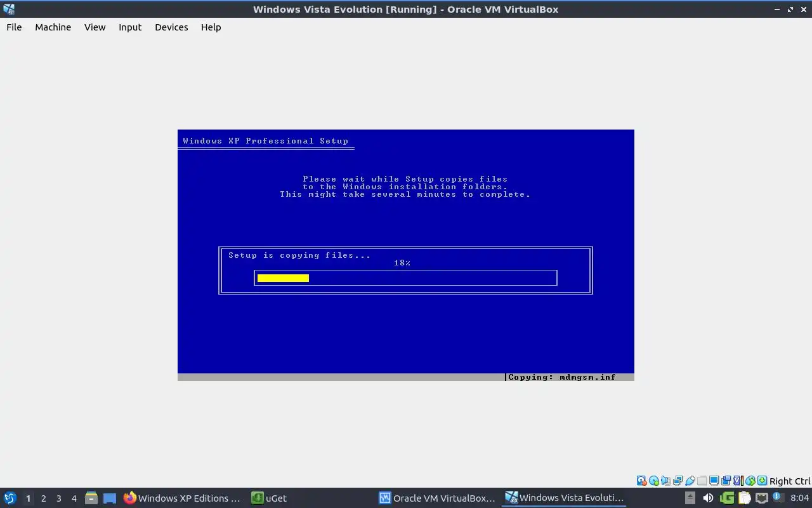The height and width of the screenshot is (508, 812).
Task: Click the recording indicator icon
Action: (x=726, y=481)
